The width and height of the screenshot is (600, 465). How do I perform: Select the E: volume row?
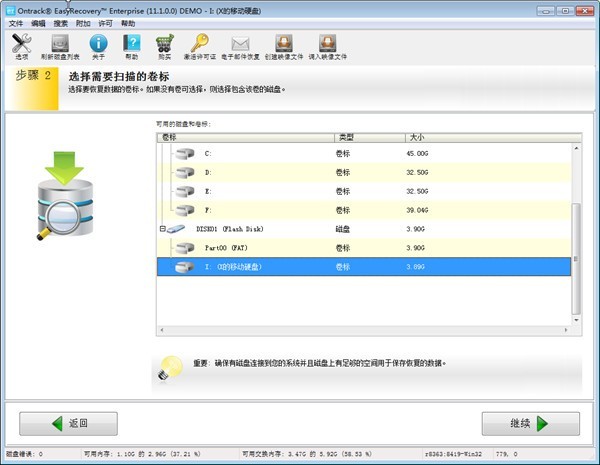coord(364,191)
